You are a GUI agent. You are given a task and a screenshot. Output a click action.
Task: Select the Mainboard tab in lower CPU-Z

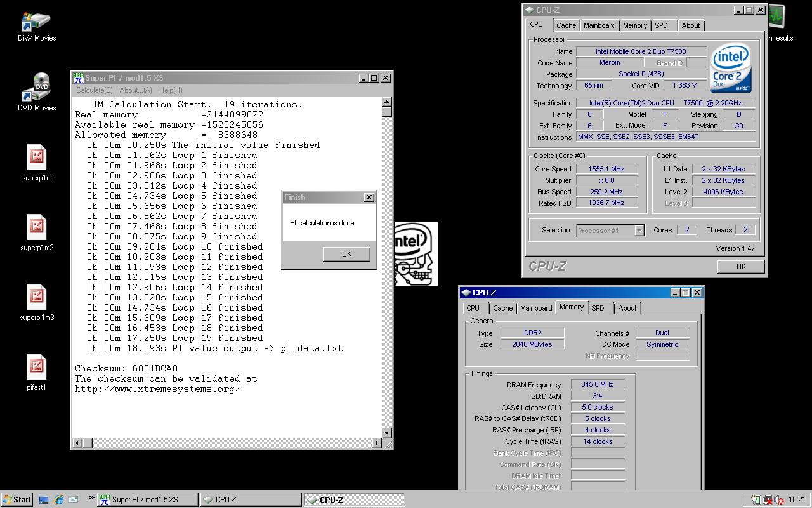(x=536, y=308)
